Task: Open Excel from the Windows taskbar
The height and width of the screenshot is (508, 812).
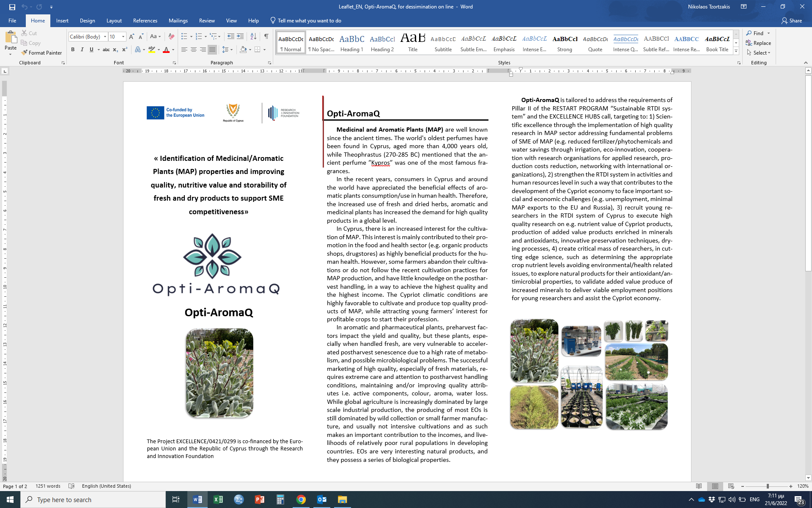Action: click(218, 500)
